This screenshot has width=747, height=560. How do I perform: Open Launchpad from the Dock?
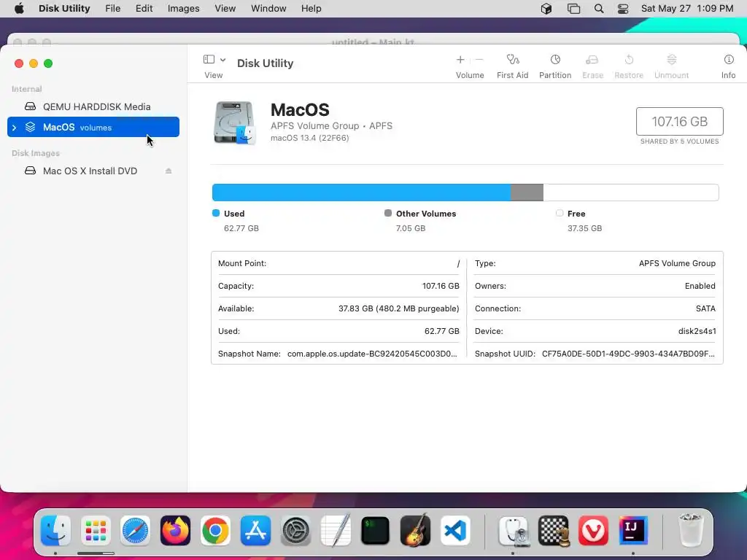[x=96, y=531]
